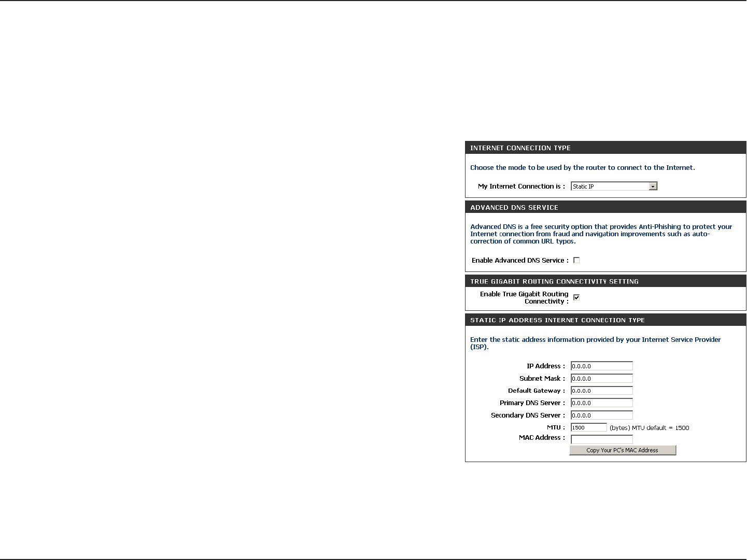Open the My Internet Connection dropdown

point(614,186)
